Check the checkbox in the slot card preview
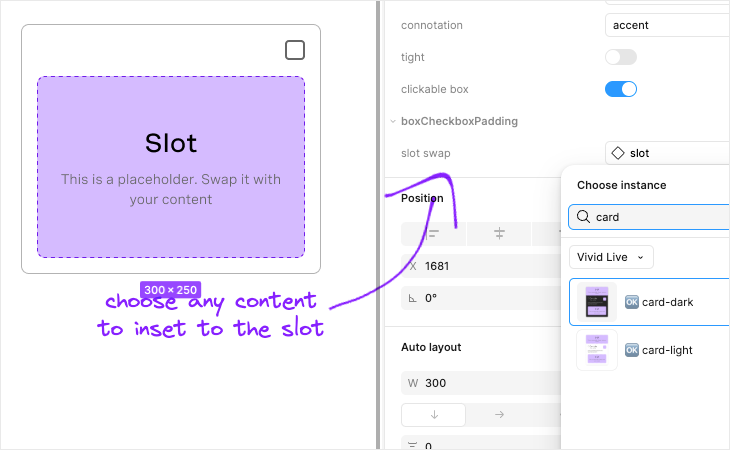This screenshot has height=450, width=730. pyautogui.click(x=295, y=50)
